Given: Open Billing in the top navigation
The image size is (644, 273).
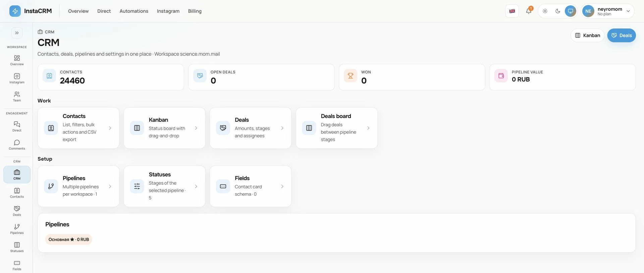Looking at the screenshot, I should 195,11.
